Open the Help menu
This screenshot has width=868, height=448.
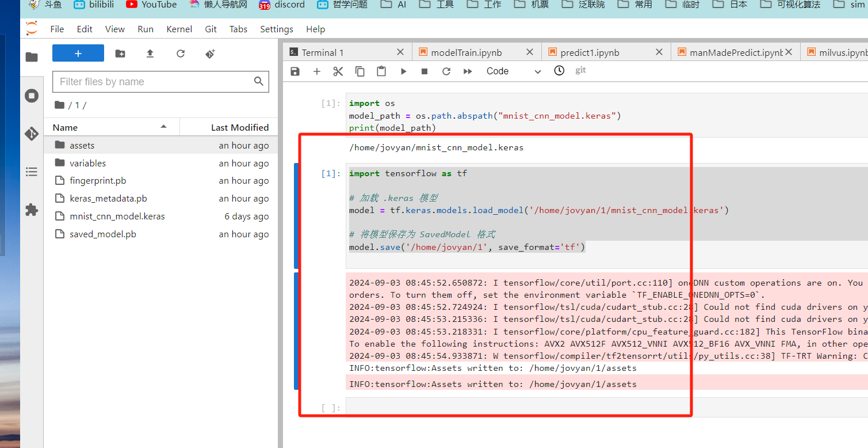click(315, 29)
